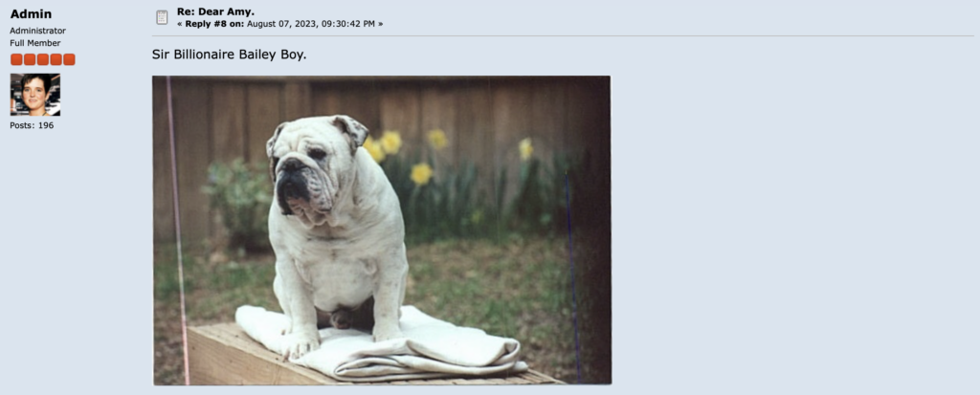The width and height of the screenshot is (980, 395).
Task: Click the last orange rank star
Action: [x=69, y=59]
